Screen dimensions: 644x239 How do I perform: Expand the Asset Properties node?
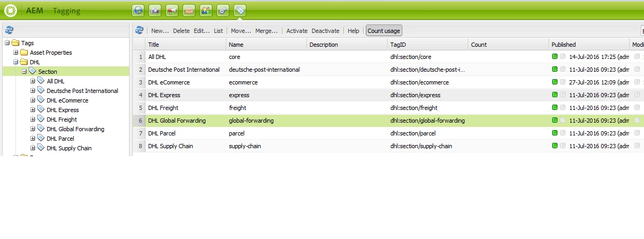coord(16,53)
